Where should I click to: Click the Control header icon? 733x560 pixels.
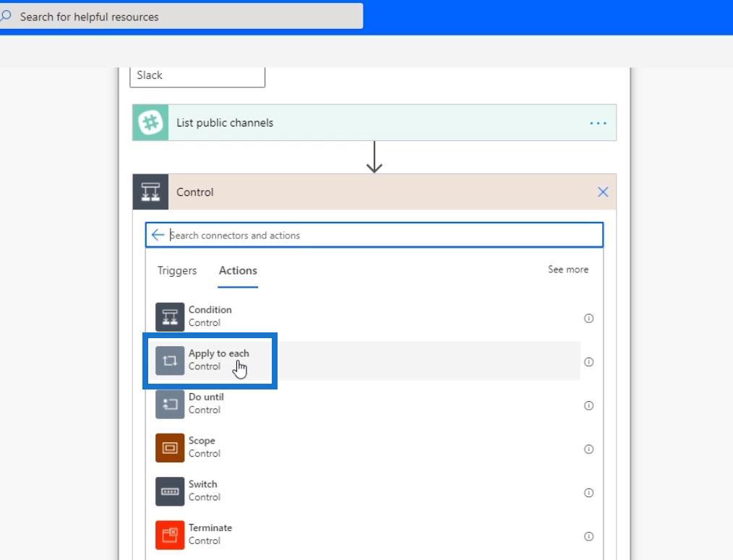[x=150, y=192]
